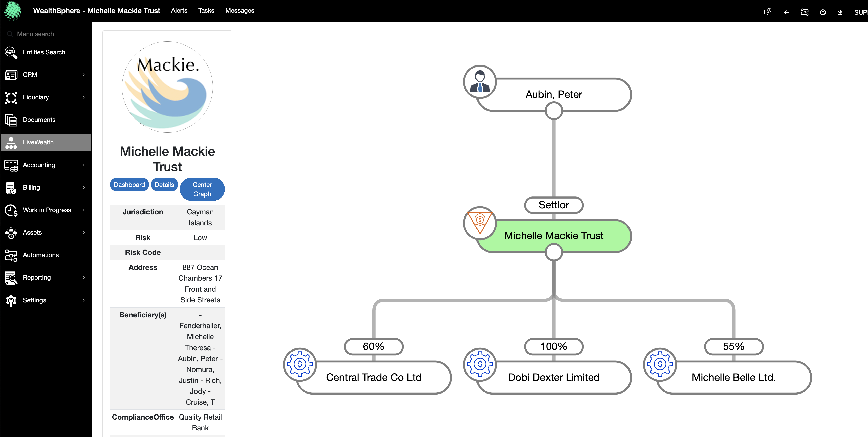This screenshot has height=437, width=868.
Task: Select the Dobi Dexter Limited node
Action: click(554, 377)
